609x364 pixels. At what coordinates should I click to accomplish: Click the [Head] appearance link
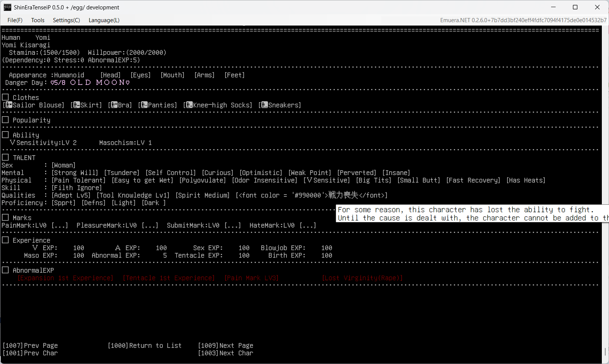[x=111, y=75]
